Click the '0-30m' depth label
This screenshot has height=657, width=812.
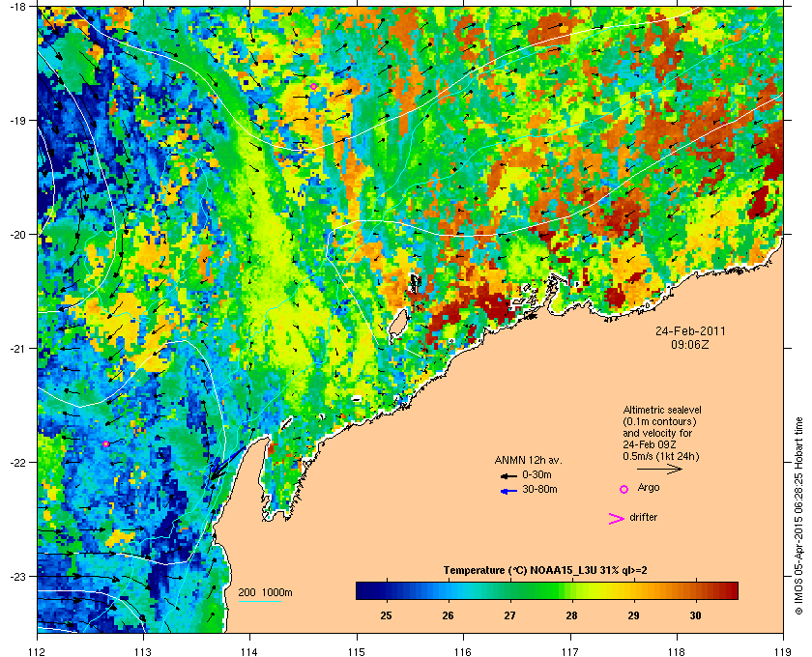(536, 474)
